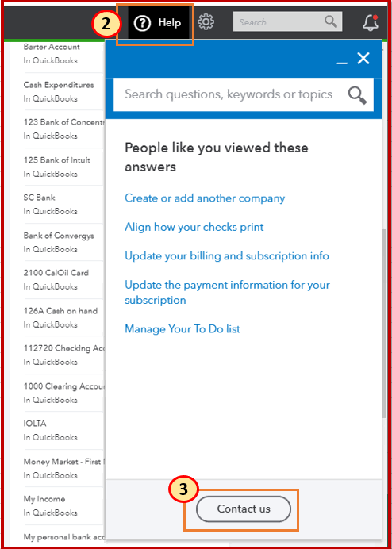Open Manage Your To Do list link
Image resolution: width=392 pixels, height=549 pixels.
tap(183, 329)
